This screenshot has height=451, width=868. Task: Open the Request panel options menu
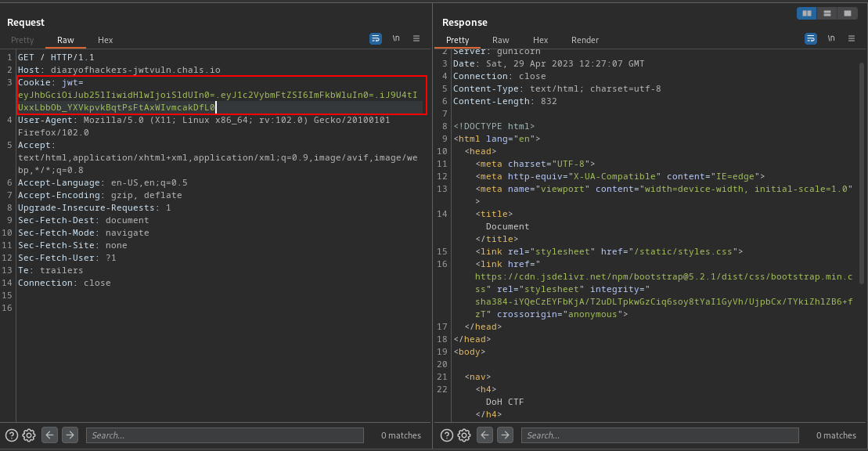tap(416, 38)
